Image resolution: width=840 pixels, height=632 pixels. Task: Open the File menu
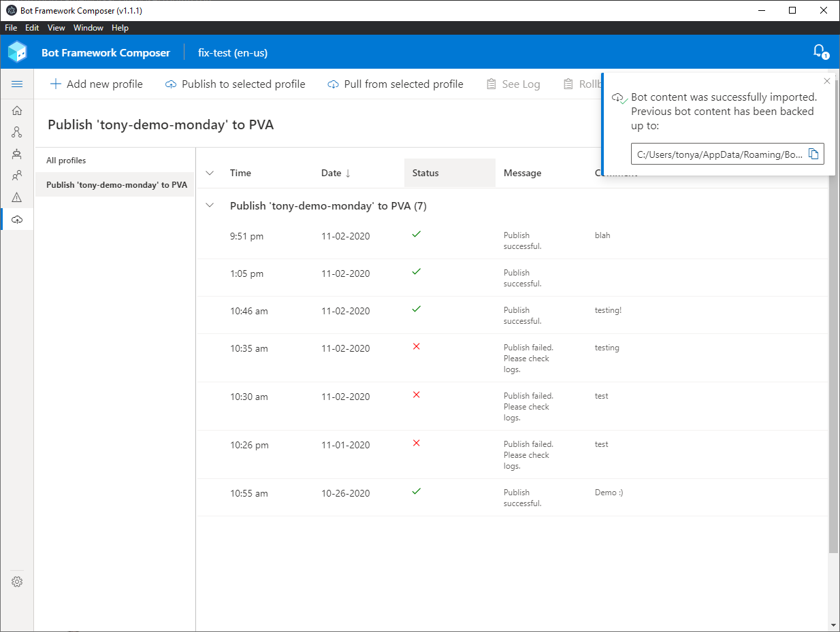coord(11,28)
